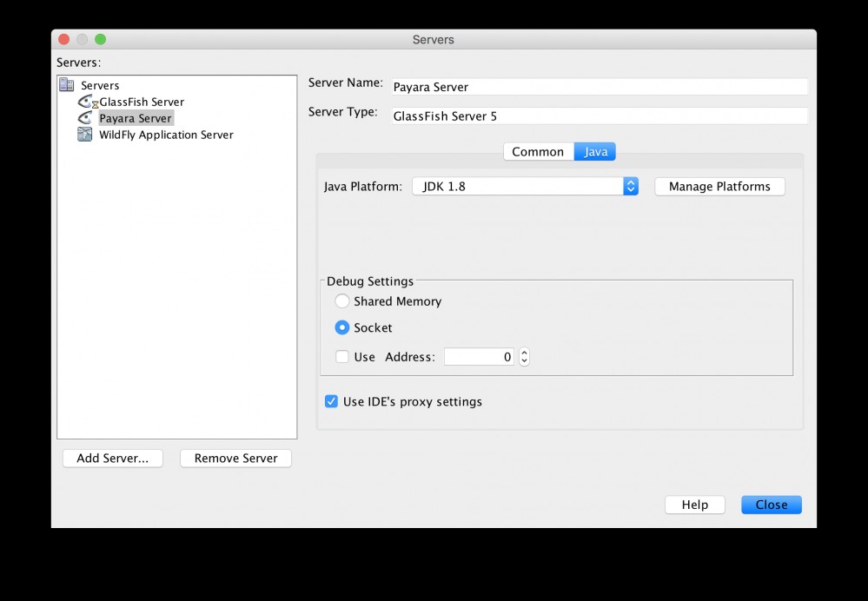Uncheck Use IDE's proxy settings
The height and width of the screenshot is (601, 868).
pos(331,400)
